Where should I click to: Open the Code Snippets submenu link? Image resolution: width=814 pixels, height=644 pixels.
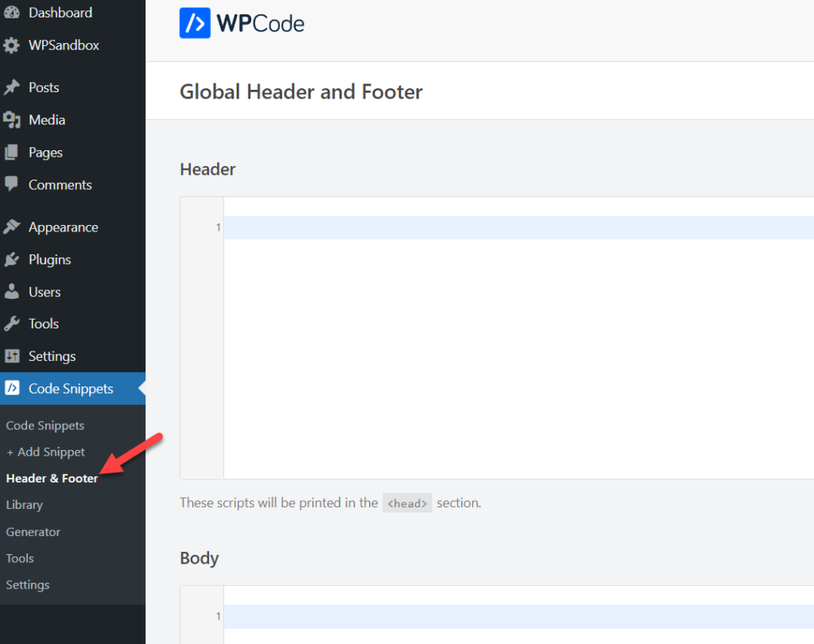coord(45,425)
